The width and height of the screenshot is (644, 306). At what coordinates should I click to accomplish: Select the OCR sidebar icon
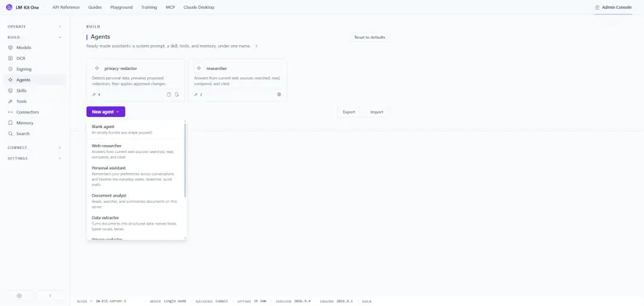(10, 58)
